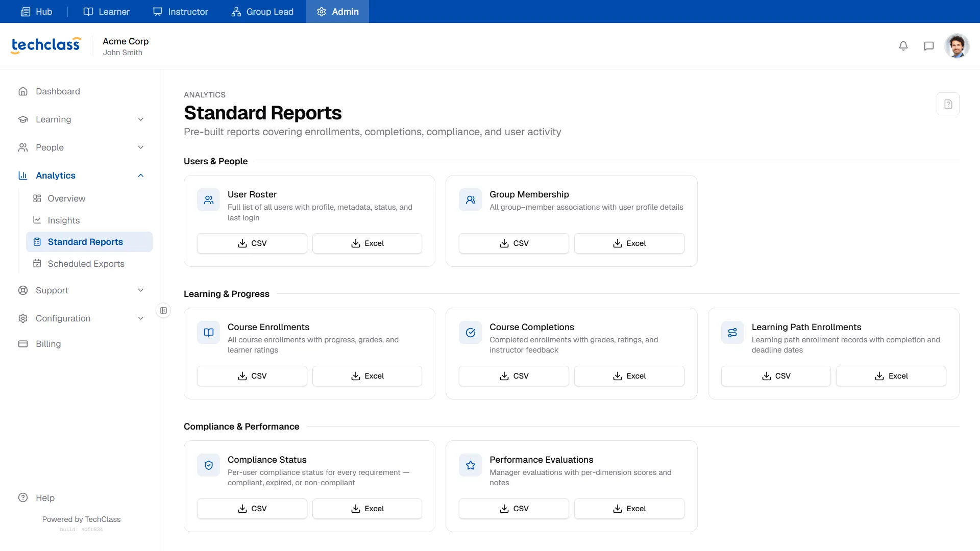Download Learning Path Enrollments as Excel
The image size is (980, 551).
[x=891, y=376]
